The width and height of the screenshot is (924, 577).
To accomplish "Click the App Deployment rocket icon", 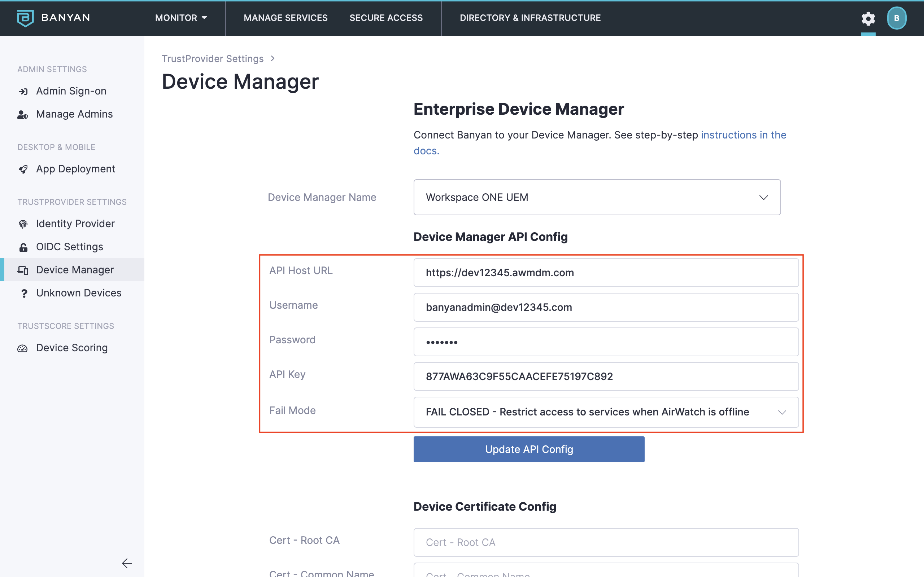I will click(x=23, y=169).
